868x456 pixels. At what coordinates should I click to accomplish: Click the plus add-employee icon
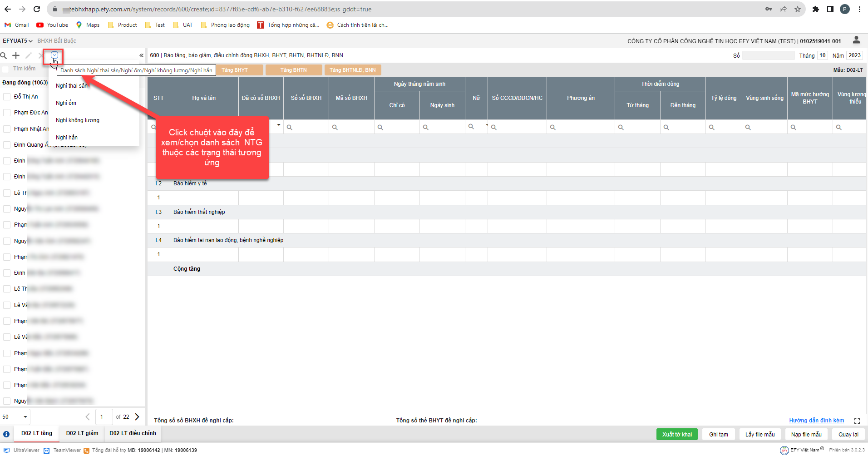click(16, 55)
